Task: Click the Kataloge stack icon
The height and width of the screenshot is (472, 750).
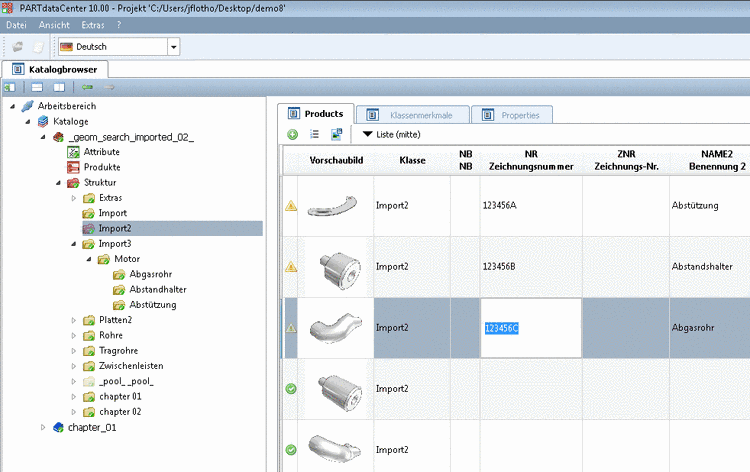Action: click(x=43, y=121)
